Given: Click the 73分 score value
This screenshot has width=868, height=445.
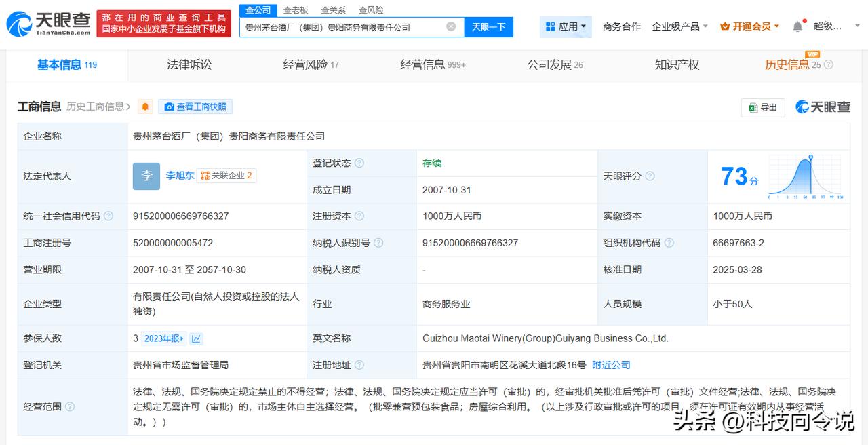Looking at the screenshot, I should (x=739, y=176).
